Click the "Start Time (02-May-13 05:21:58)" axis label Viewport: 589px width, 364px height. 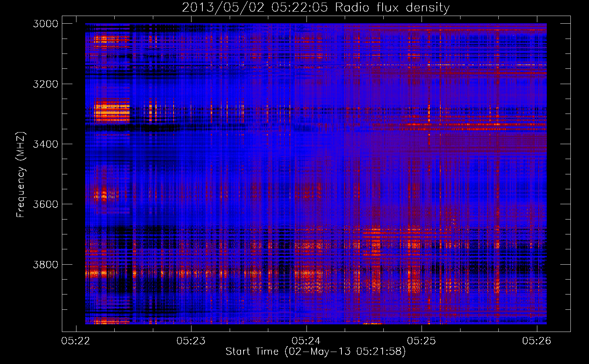(x=315, y=352)
